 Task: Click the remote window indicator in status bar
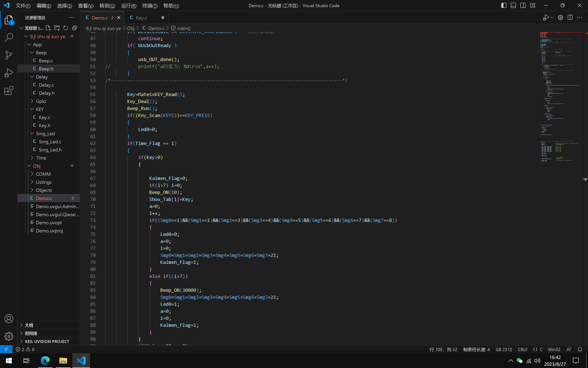pyautogui.click(x=6, y=349)
